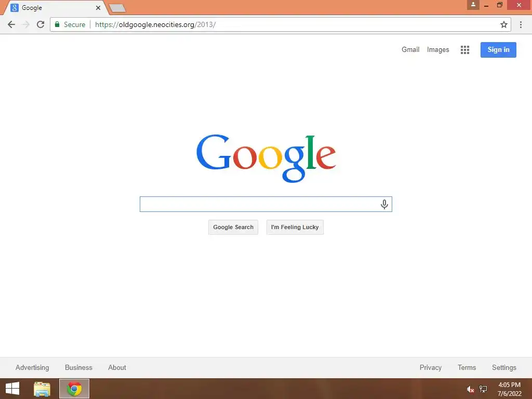Screen dimensions: 532x399
Task: Open the network tray icon
Action: pyautogui.click(x=483, y=389)
